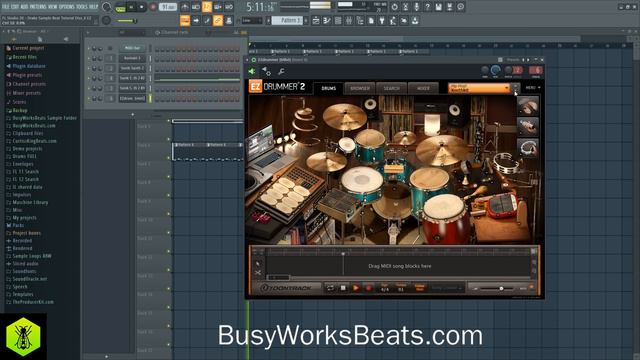Open the mixer view icon
The image size is (640, 360).
click(x=349, y=20)
